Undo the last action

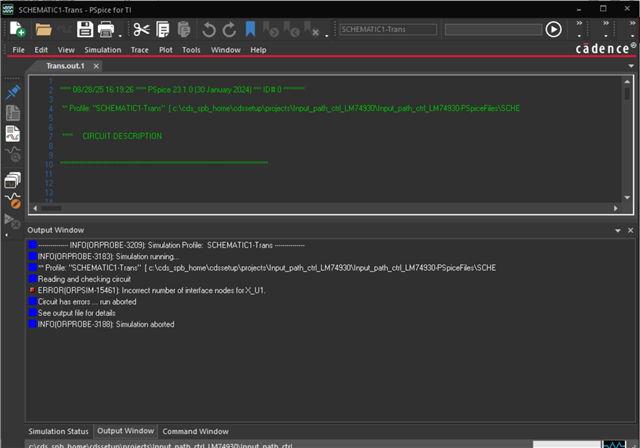click(x=209, y=29)
